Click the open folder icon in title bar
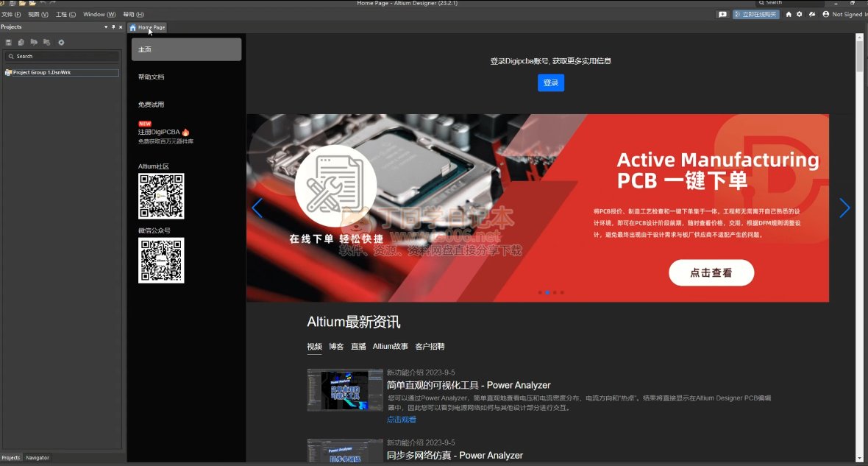The height and width of the screenshot is (466, 868). pos(22,3)
